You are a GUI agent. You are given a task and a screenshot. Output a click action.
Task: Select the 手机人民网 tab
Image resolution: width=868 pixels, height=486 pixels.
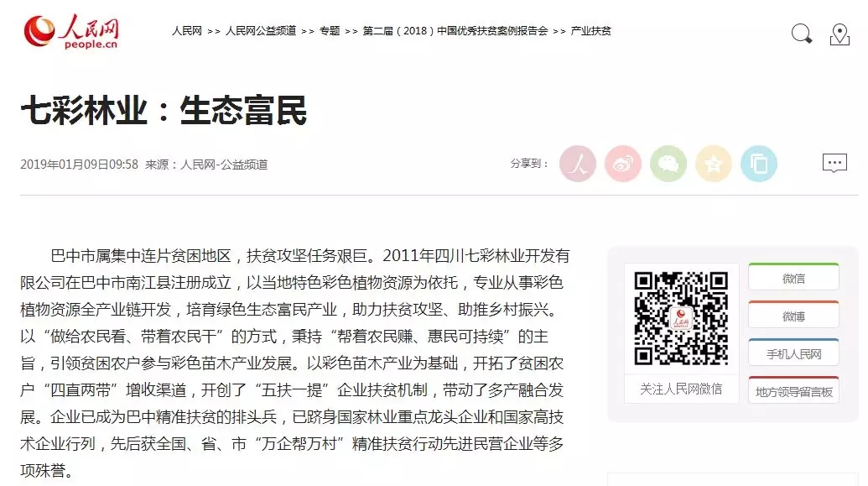[x=794, y=353]
